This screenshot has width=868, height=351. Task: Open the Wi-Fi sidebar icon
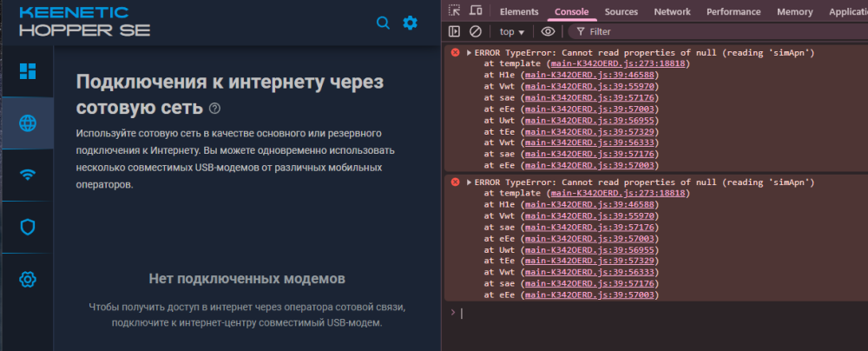pos(28,175)
